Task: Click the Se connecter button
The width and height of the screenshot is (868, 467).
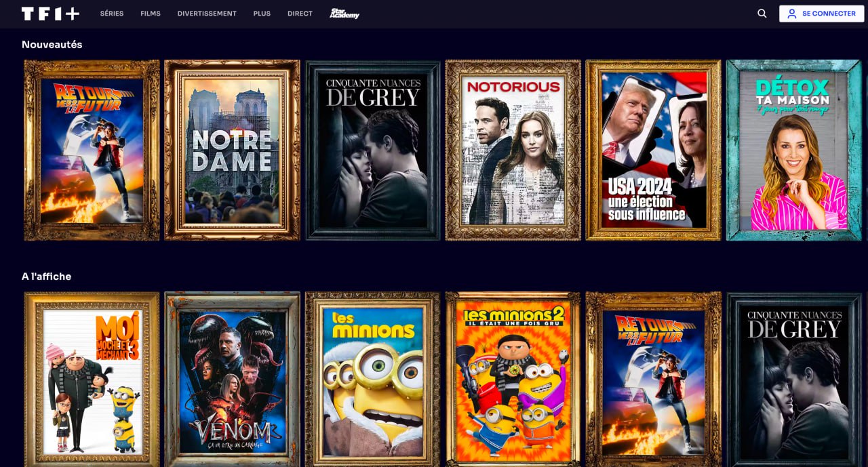Action: [x=822, y=14]
